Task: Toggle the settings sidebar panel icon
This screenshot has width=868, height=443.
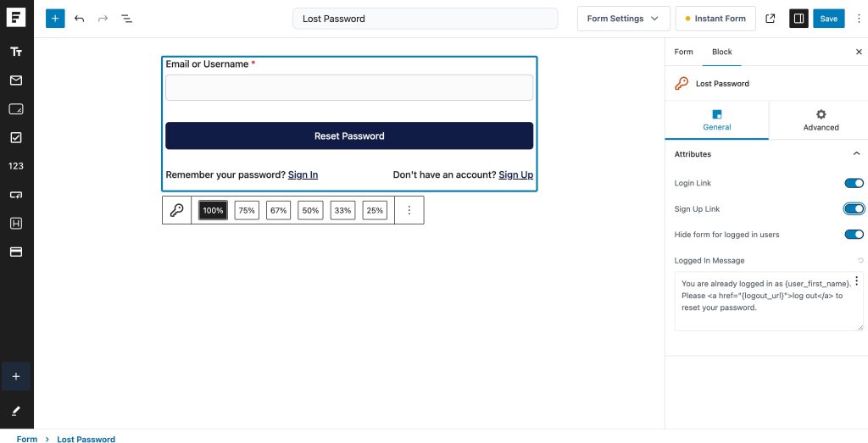Action: click(798, 19)
